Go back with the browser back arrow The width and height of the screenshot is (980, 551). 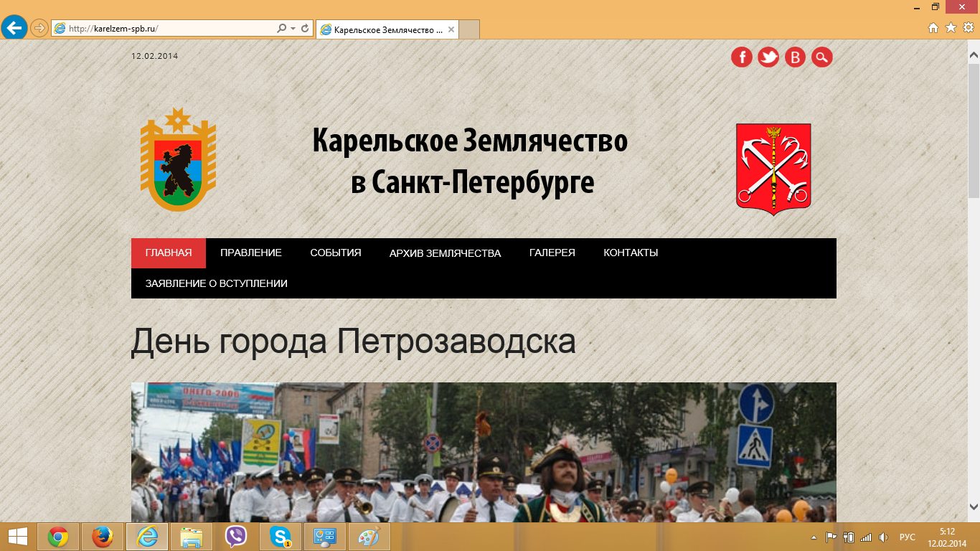14,28
